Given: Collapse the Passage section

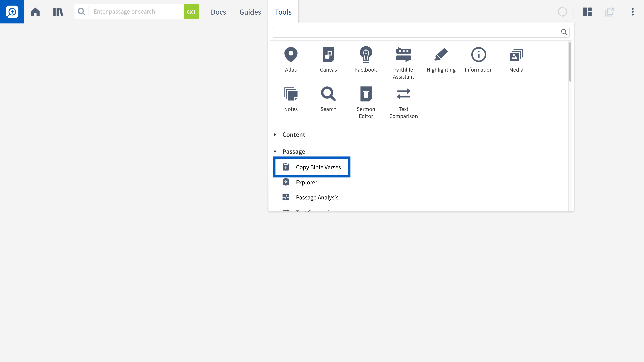Looking at the screenshot, I should (x=293, y=152).
